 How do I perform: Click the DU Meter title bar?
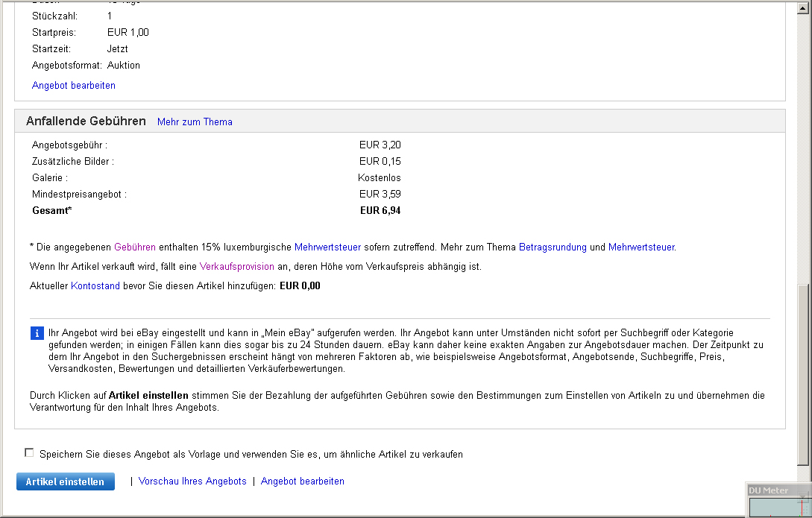[x=775, y=490]
